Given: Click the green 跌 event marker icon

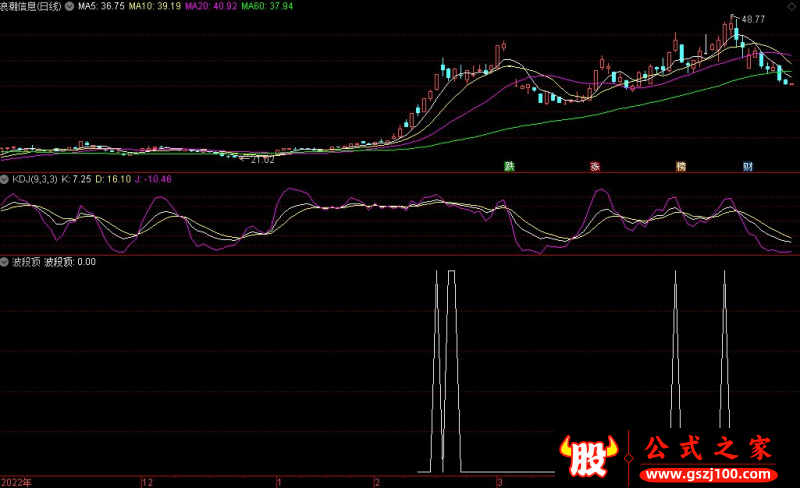Looking at the screenshot, I should point(509,166).
